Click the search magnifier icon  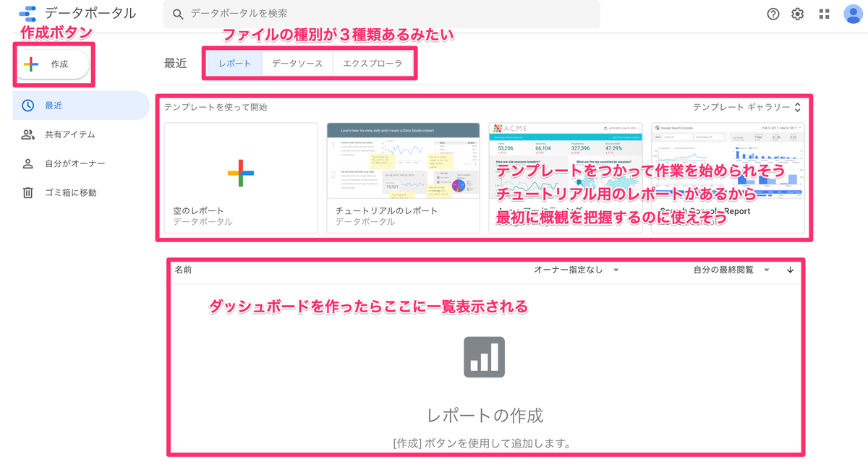[177, 13]
